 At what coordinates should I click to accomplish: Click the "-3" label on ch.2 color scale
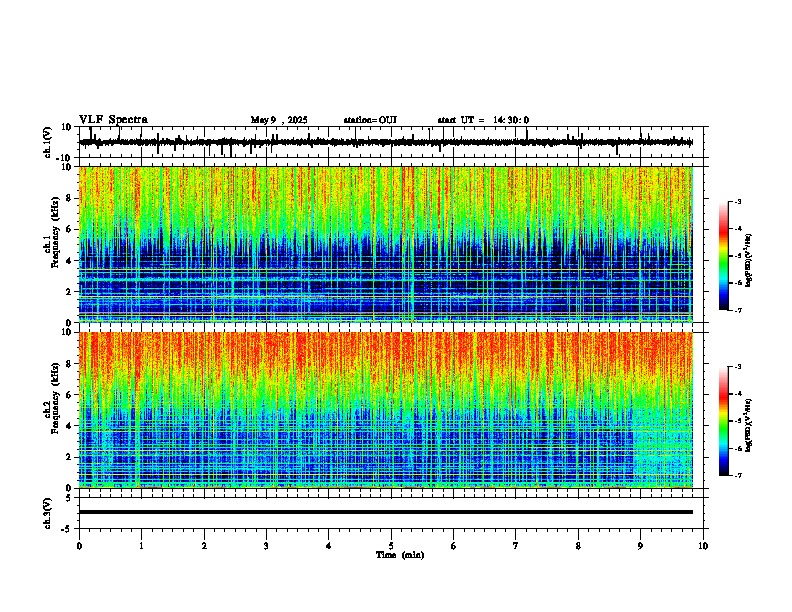pos(737,367)
